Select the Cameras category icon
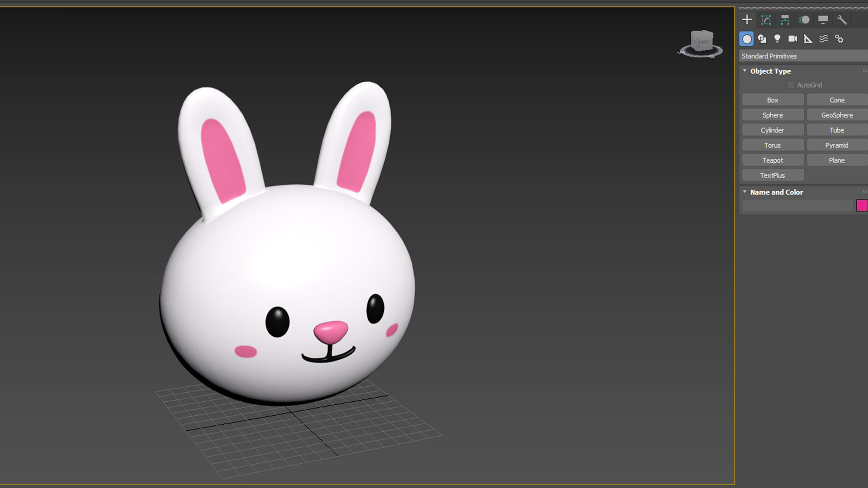The height and width of the screenshot is (488, 868). coord(793,39)
